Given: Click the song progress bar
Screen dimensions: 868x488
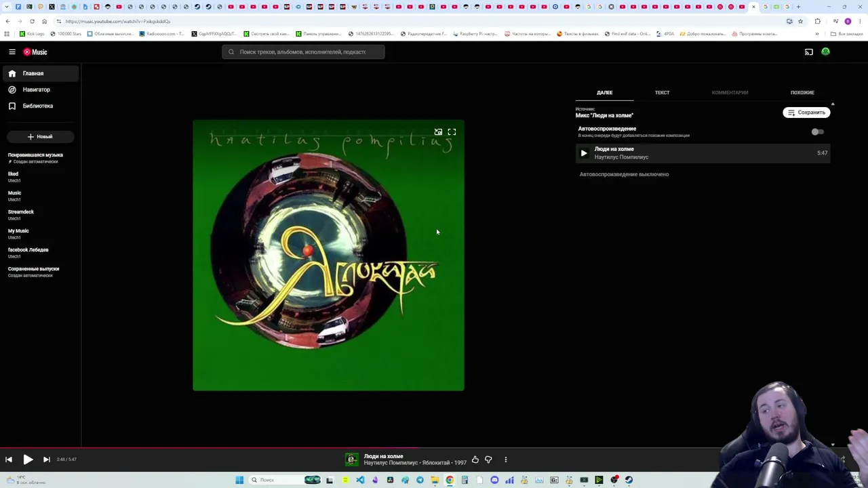Looking at the screenshot, I should (434, 447).
